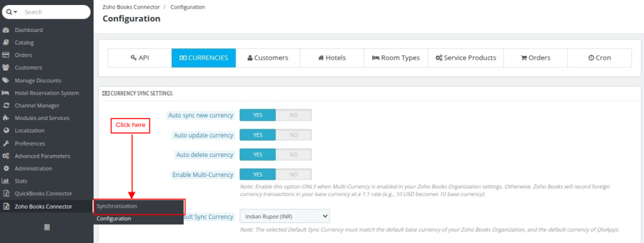Open the Catalog book icon
This screenshot has height=243, width=644.
(x=6, y=43)
